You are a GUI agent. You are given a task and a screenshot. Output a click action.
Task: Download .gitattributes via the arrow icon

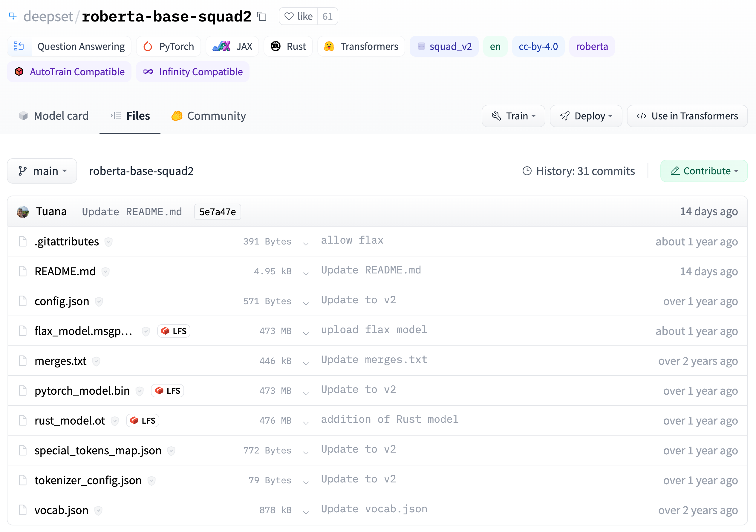[x=306, y=242]
